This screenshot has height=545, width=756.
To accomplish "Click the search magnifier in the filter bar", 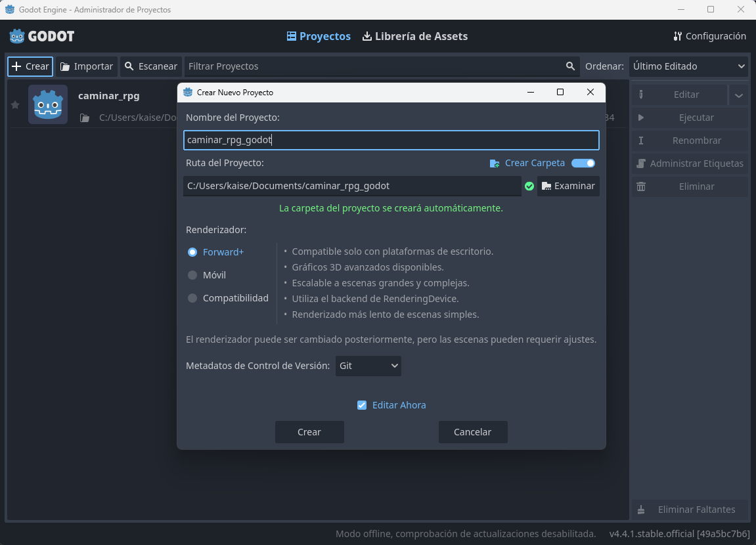I will (x=569, y=66).
